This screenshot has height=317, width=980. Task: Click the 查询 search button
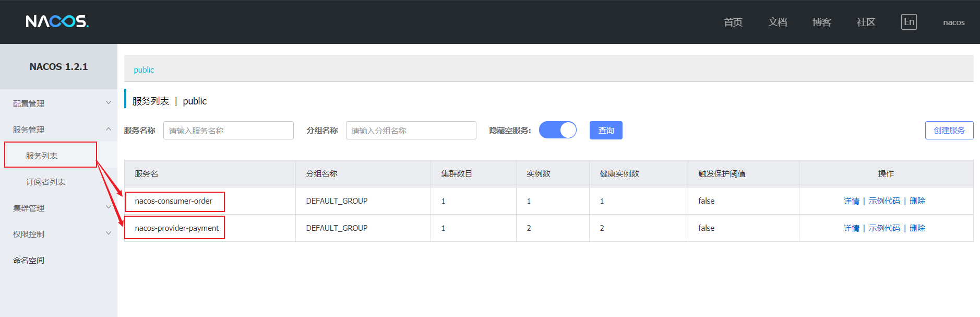(606, 130)
